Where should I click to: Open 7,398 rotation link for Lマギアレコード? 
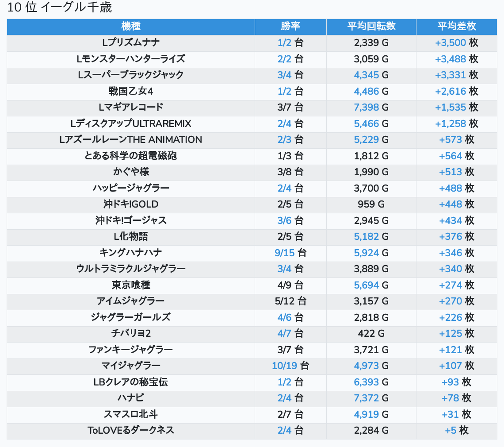coord(366,107)
